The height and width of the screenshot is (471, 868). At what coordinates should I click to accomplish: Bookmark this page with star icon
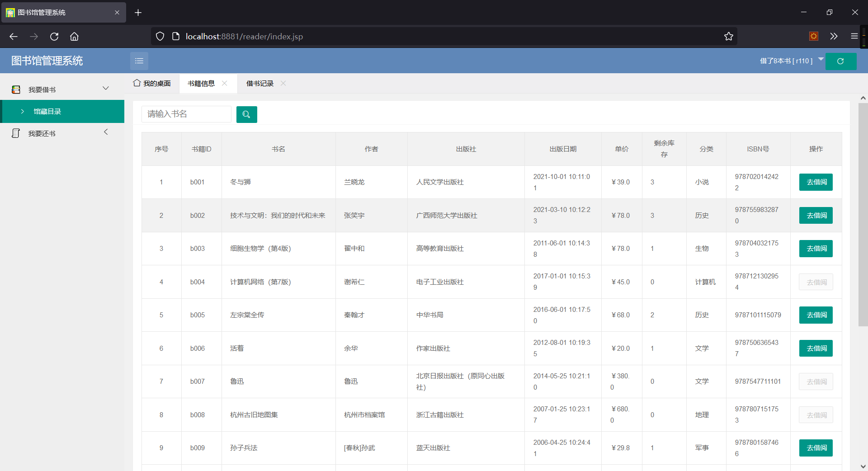[x=728, y=36]
